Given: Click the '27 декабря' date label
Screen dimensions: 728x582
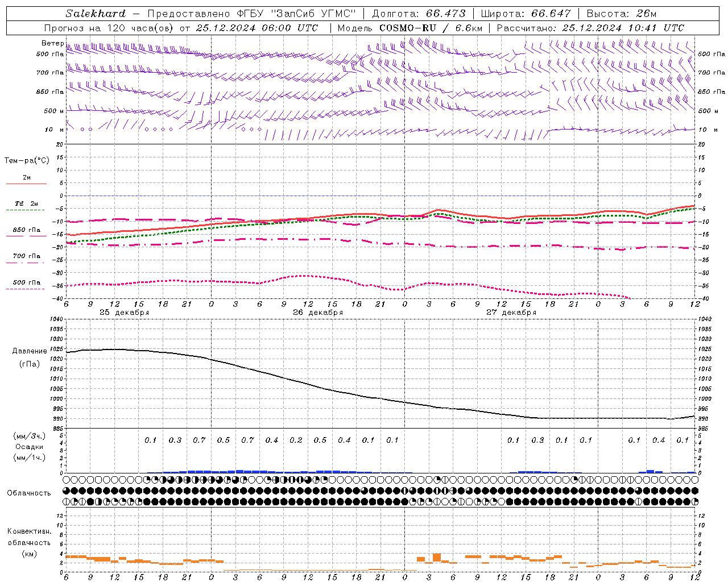Looking at the screenshot, I should 511,313.
